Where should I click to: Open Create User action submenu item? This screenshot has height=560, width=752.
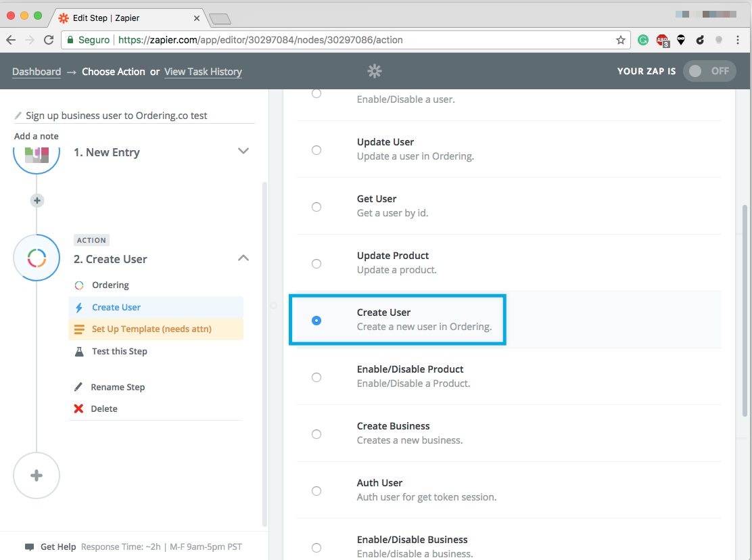[156, 307]
